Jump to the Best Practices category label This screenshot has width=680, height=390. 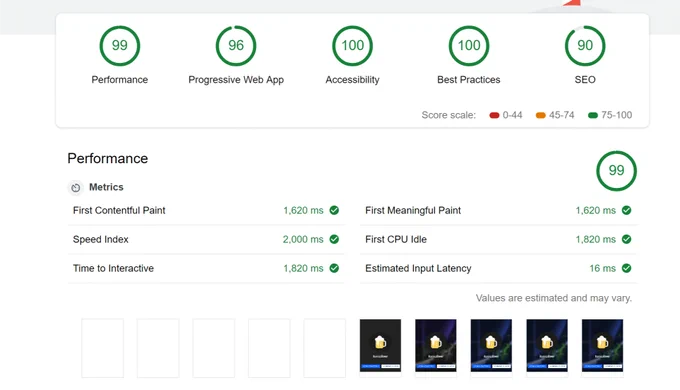469,80
